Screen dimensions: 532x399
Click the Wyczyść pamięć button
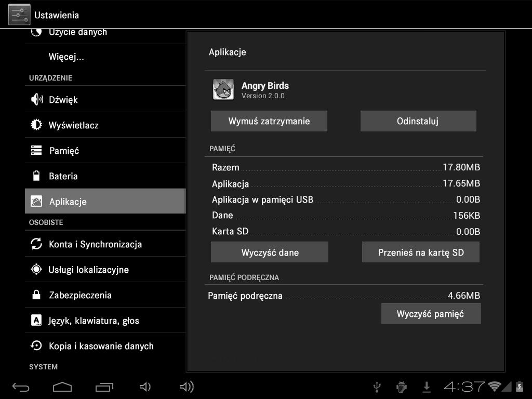pyautogui.click(x=431, y=314)
